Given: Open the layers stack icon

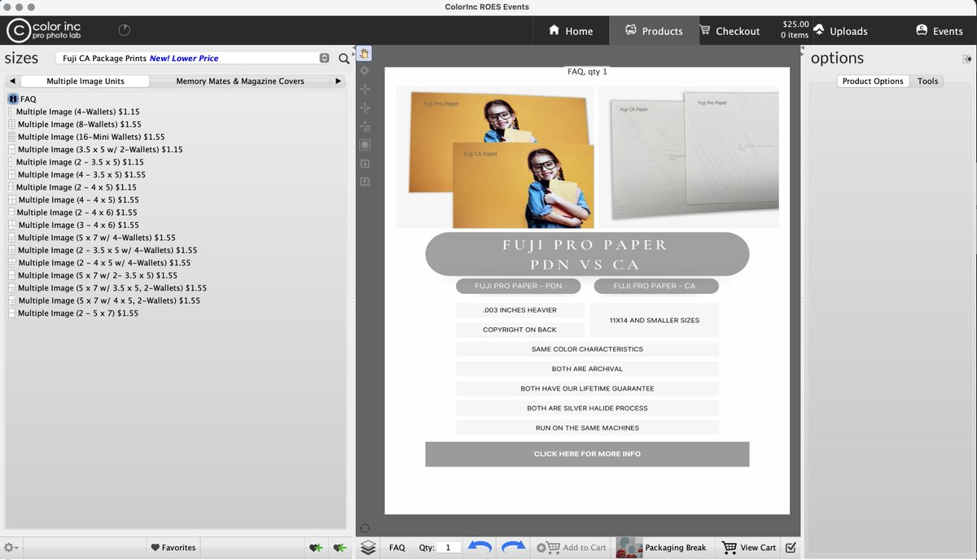Looking at the screenshot, I should (x=368, y=547).
